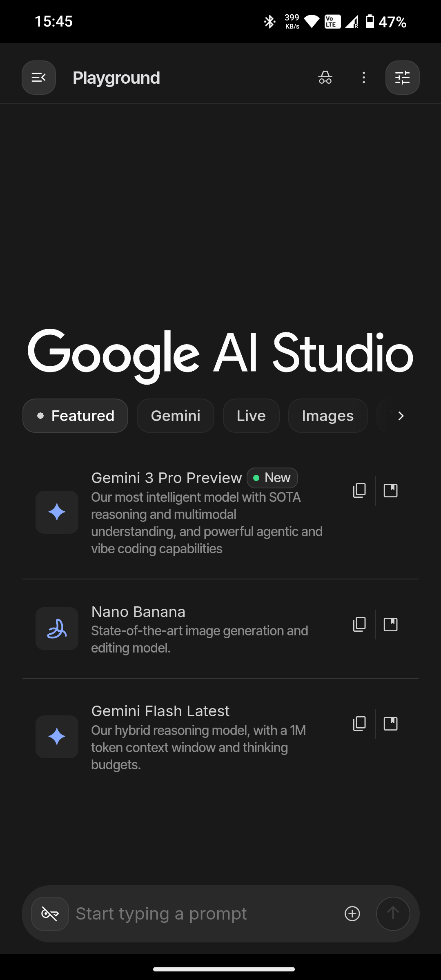Copy Nano Banana model name
The image size is (441, 980).
[359, 624]
